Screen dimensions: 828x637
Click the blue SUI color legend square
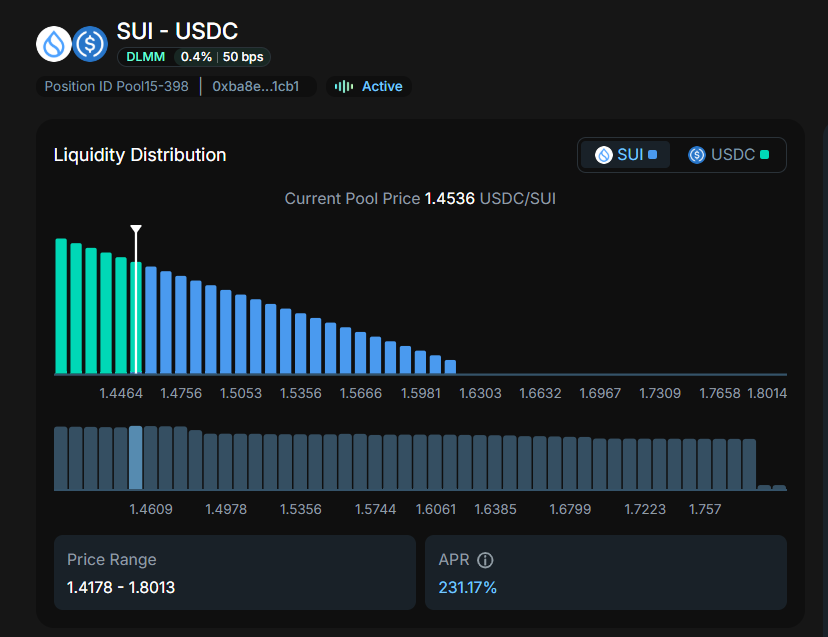click(x=653, y=155)
